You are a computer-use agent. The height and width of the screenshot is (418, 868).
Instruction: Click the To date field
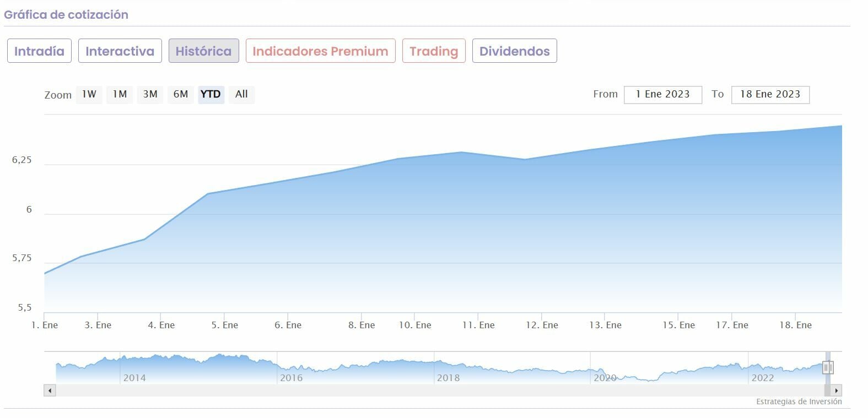tap(770, 94)
